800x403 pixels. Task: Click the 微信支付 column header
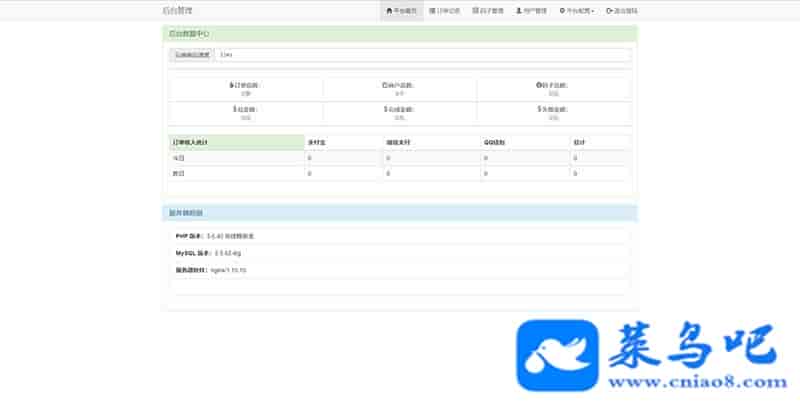click(432, 142)
